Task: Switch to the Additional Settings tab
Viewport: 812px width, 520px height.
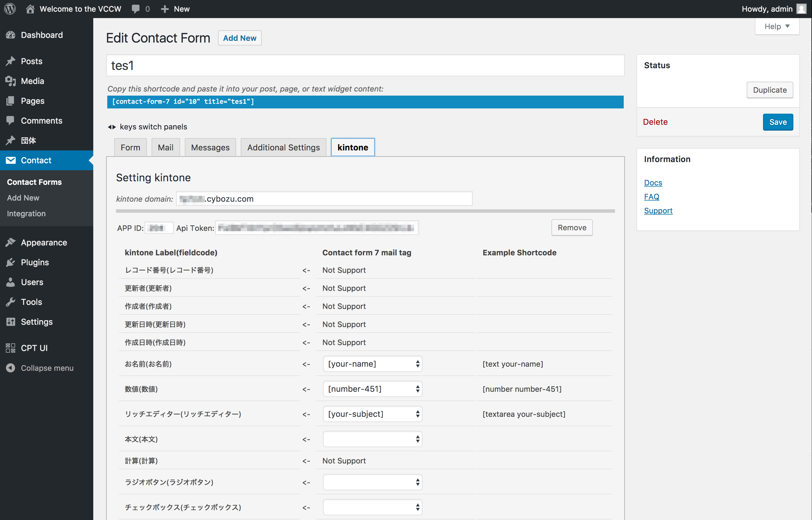Action: pos(283,147)
